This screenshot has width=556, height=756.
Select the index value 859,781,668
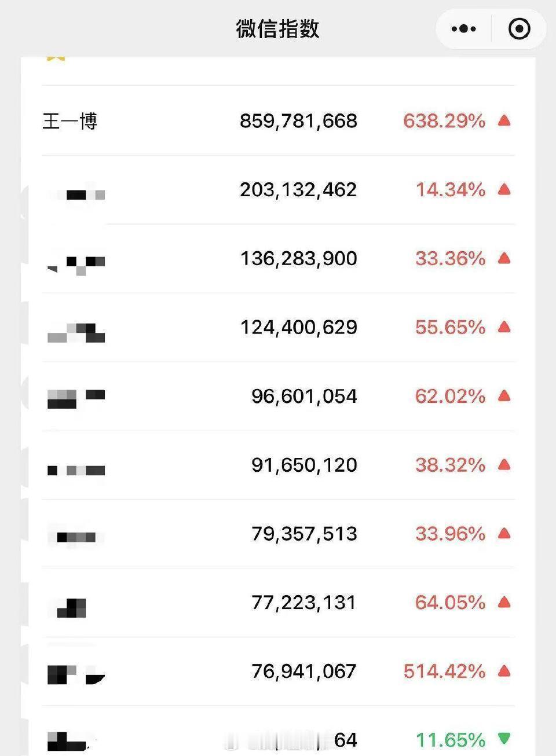tap(298, 120)
